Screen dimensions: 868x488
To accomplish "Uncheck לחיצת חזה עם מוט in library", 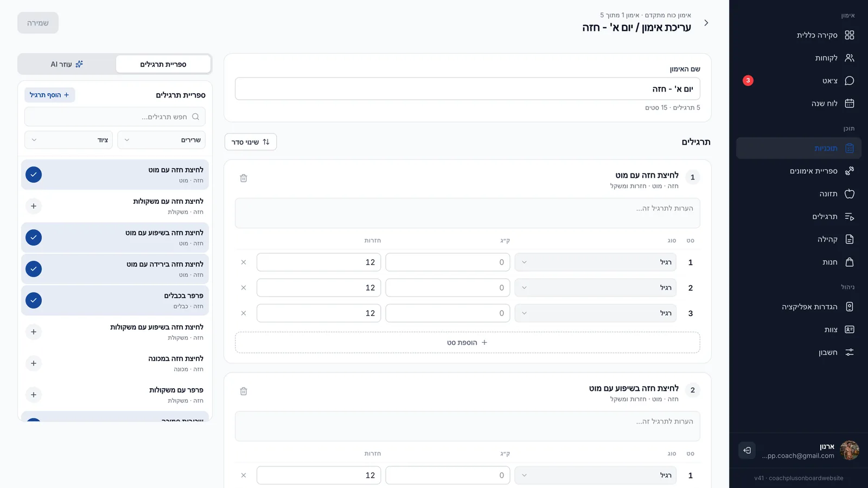I will [x=34, y=175].
